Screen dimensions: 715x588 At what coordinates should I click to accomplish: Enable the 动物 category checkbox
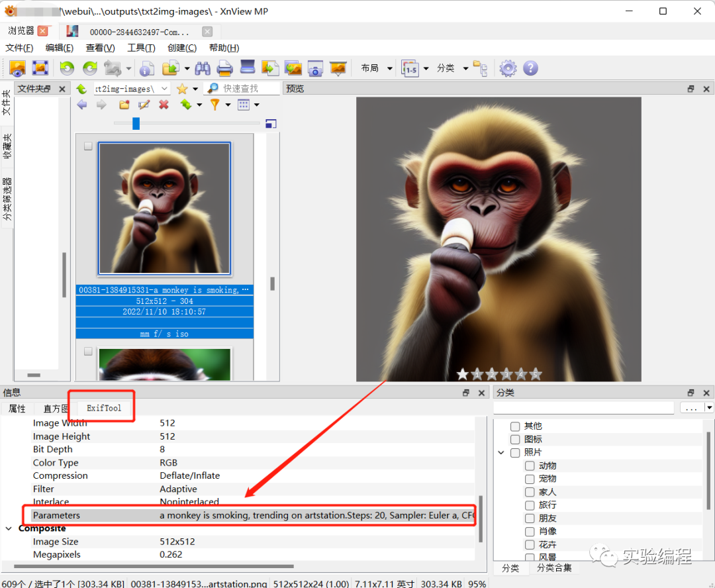click(530, 465)
